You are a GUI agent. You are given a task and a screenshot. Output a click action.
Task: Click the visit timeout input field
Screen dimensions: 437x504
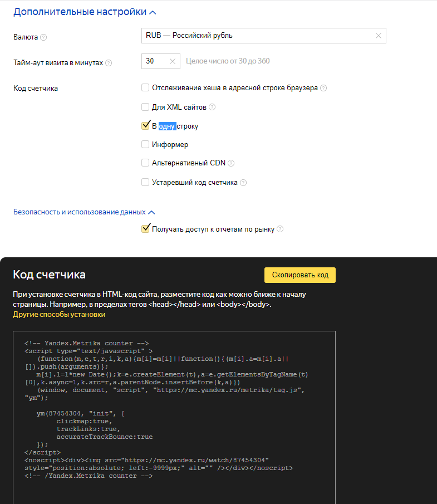click(161, 61)
